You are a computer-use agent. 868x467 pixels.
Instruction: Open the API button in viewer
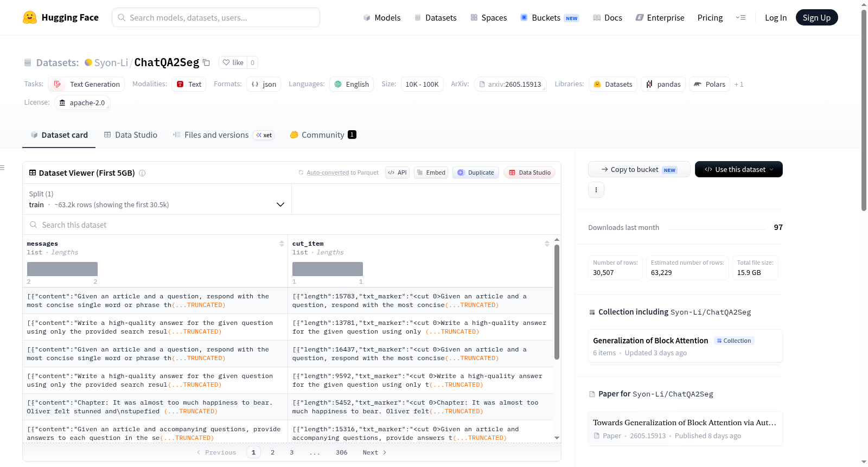(x=397, y=172)
